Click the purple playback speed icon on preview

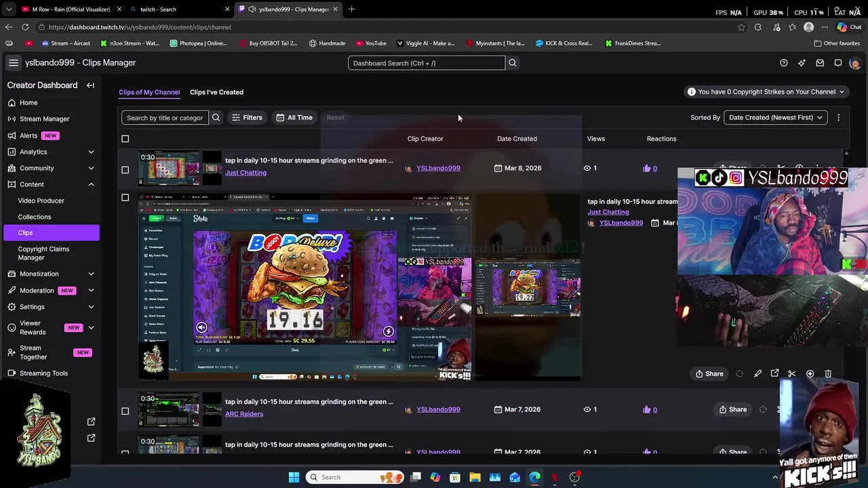[x=388, y=331]
